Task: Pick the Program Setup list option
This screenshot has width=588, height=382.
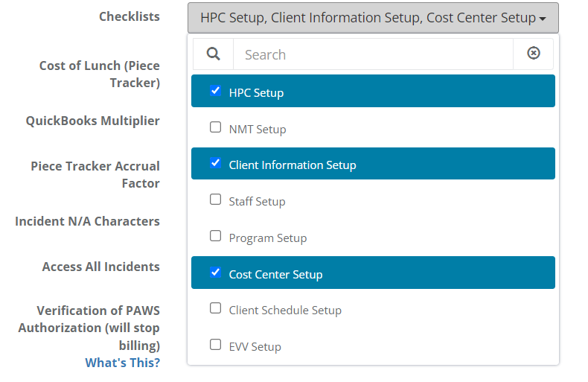Action: click(x=268, y=238)
